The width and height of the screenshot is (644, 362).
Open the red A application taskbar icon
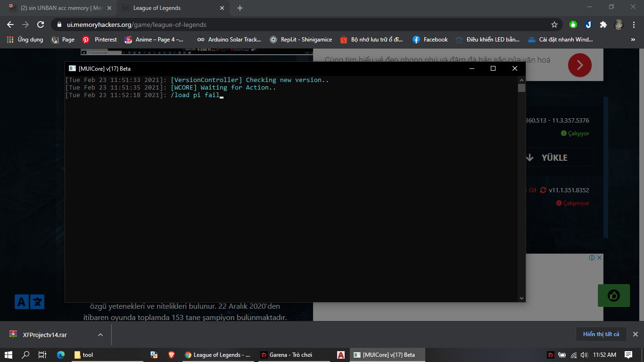pos(340,354)
